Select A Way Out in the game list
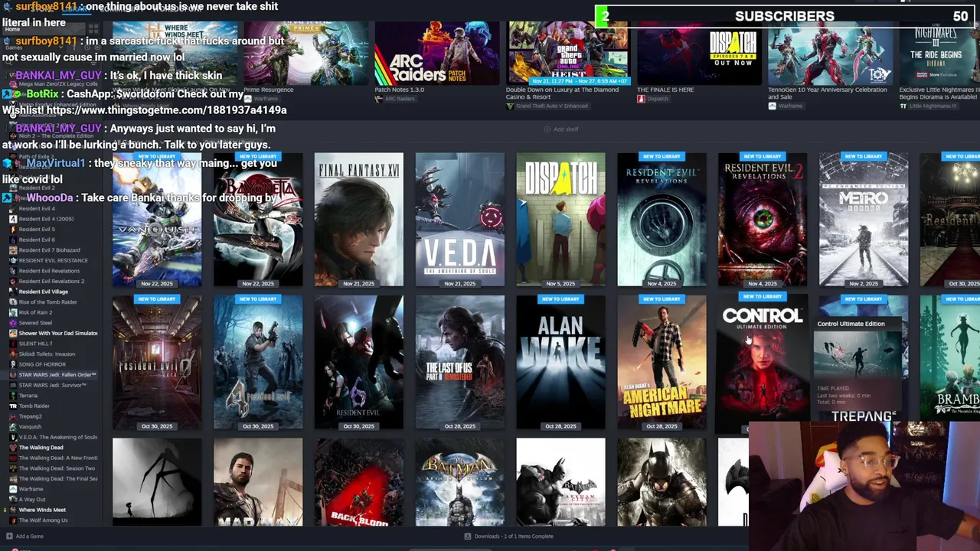 (32, 500)
